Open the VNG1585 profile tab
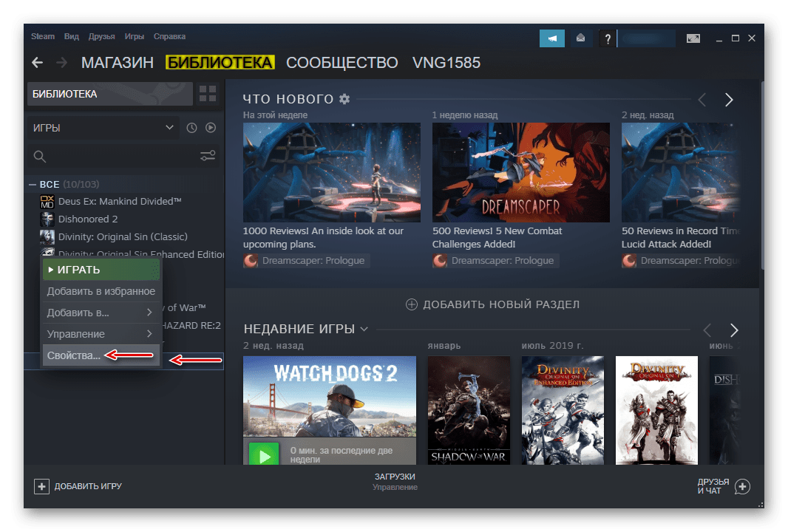788x532 pixels. click(x=446, y=62)
